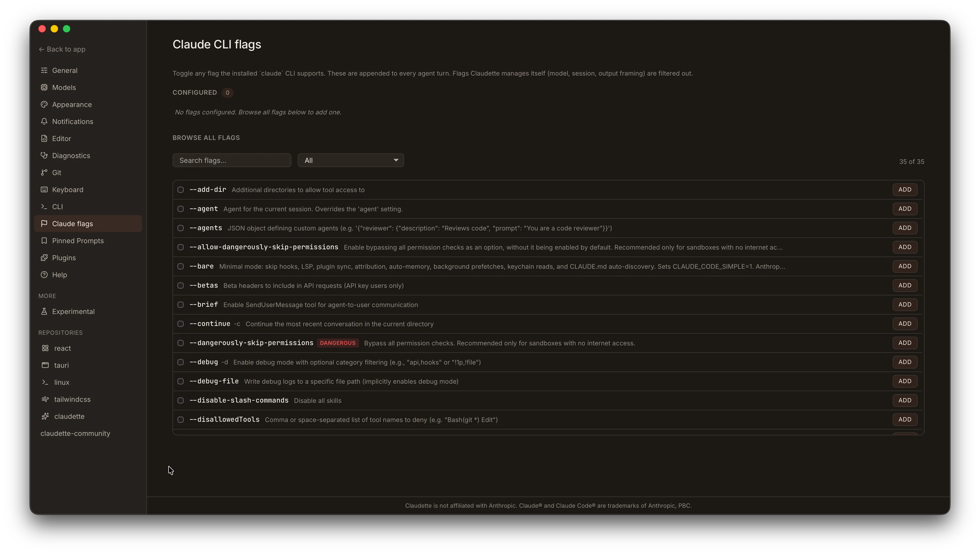Click the CLI terminal prompt icon
The height and width of the screenshot is (554, 980).
(x=44, y=206)
